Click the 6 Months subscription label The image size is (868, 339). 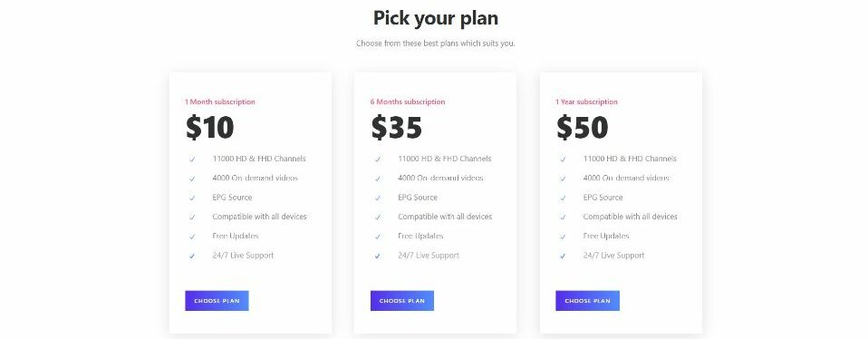(408, 102)
